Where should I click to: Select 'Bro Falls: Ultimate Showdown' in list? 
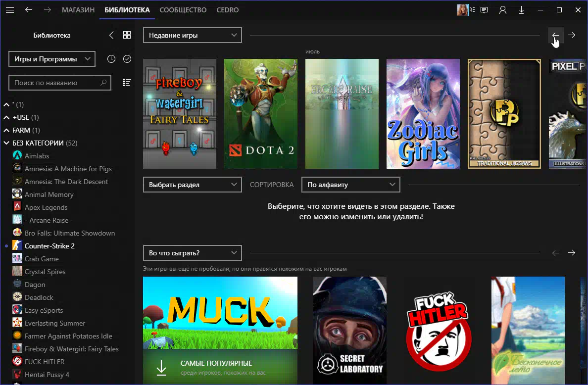pyautogui.click(x=70, y=233)
